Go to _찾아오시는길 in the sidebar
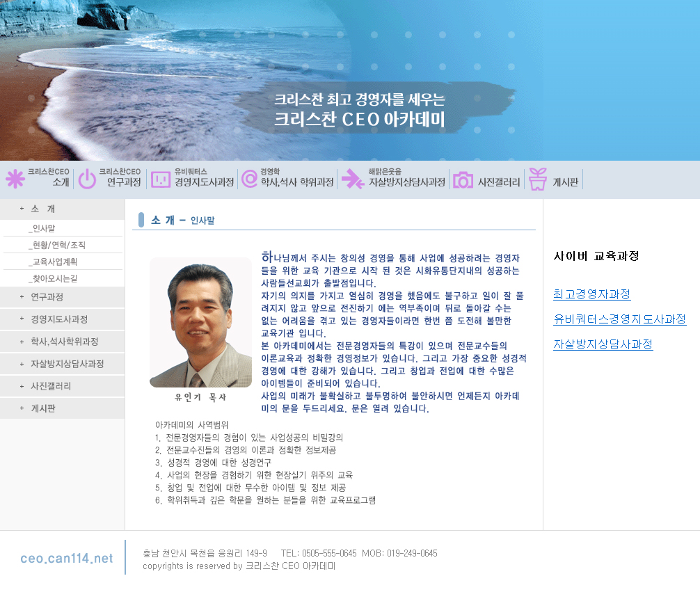 [x=53, y=279]
